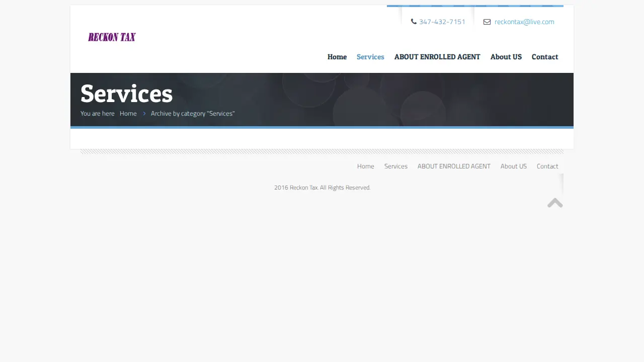The image size is (644, 362).
Task: Click the large Services page heading
Action: (126, 94)
